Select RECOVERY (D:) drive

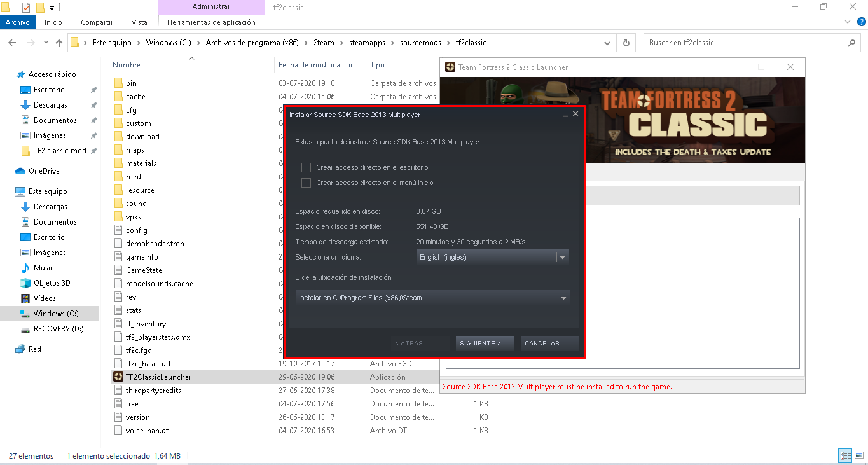(58, 329)
